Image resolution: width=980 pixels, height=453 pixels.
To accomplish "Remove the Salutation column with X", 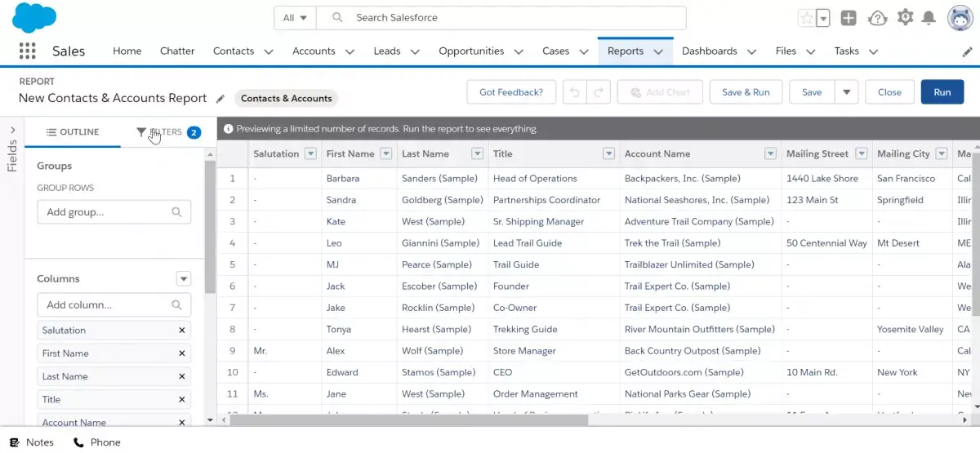I will (x=182, y=331).
